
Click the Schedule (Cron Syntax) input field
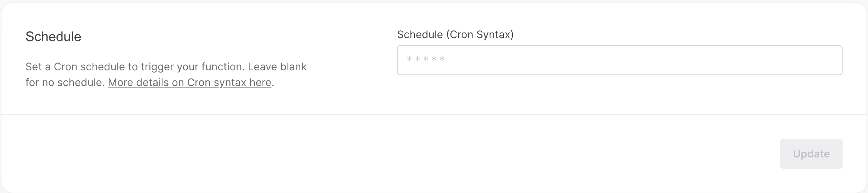619,60
